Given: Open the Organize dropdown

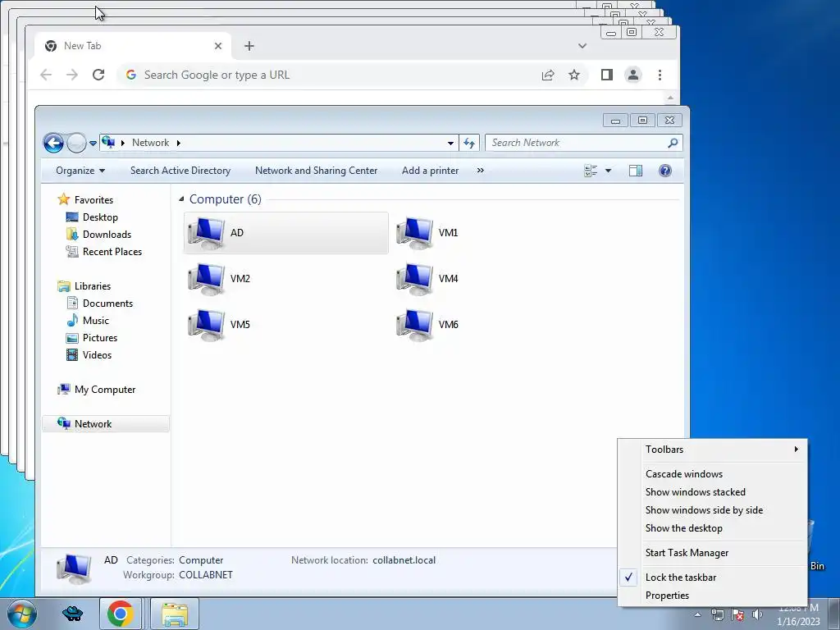Looking at the screenshot, I should [x=80, y=171].
